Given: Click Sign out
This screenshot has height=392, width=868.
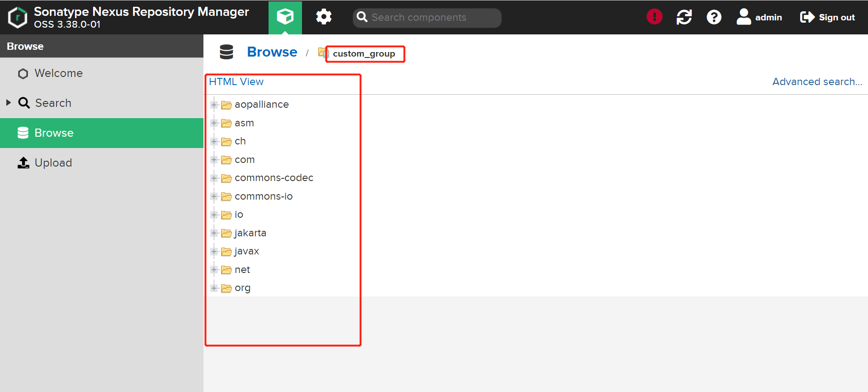Looking at the screenshot, I should click(x=827, y=17).
